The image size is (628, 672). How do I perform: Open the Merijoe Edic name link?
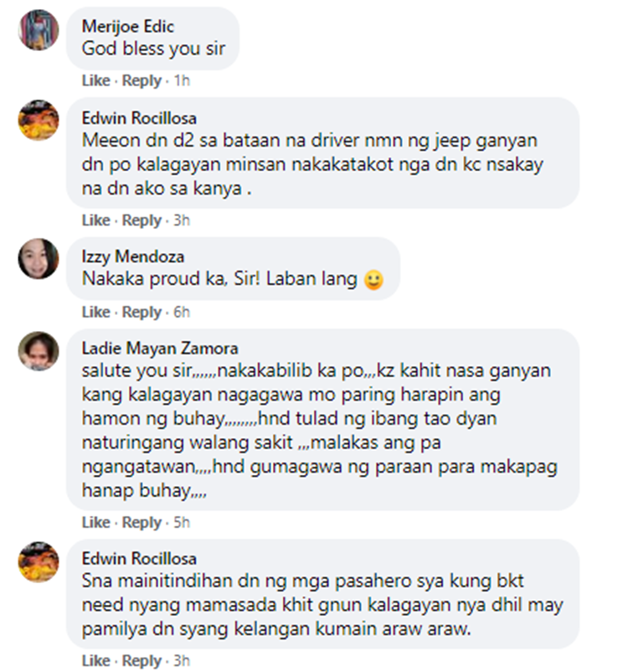[x=127, y=27]
